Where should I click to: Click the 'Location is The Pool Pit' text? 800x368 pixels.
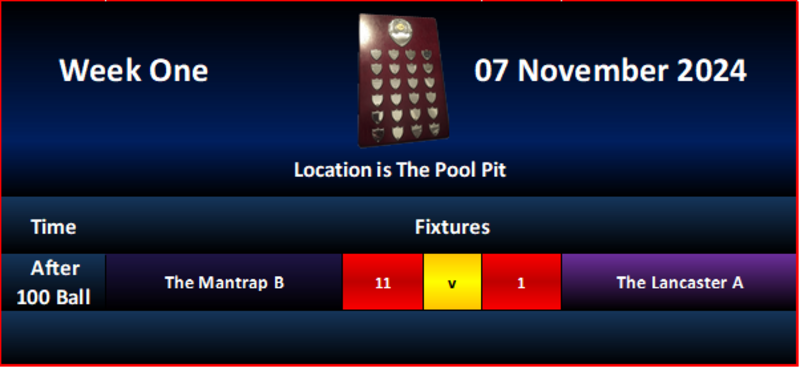(x=400, y=170)
